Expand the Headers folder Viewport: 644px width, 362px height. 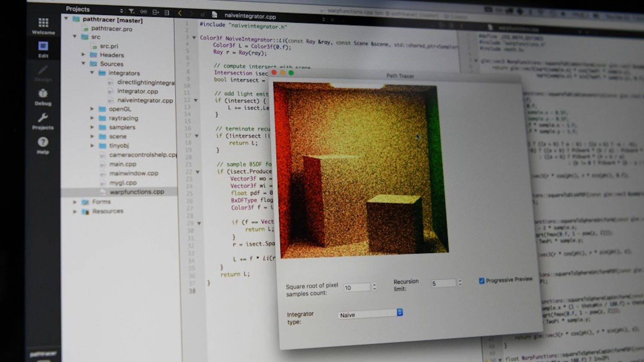tap(83, 54)
